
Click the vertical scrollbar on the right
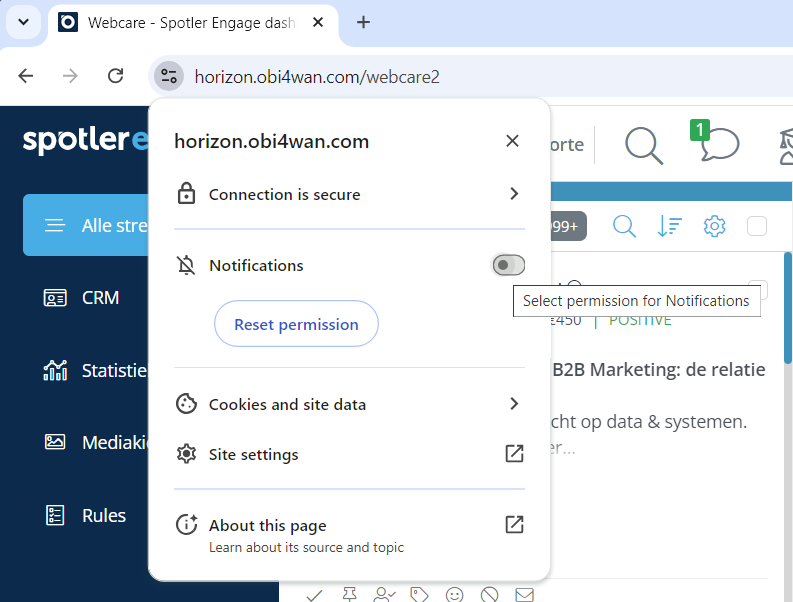(x=788, y=308)
